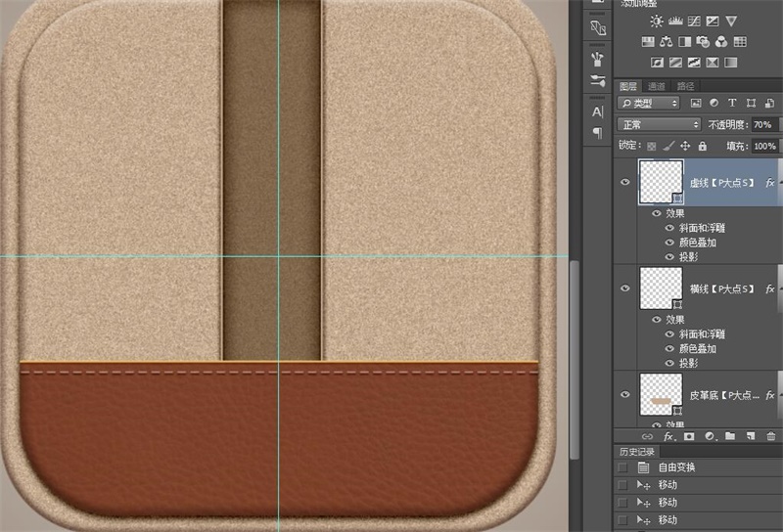
Task: Hide the 横线【P大点S】 layer
Action: point(624,288)
